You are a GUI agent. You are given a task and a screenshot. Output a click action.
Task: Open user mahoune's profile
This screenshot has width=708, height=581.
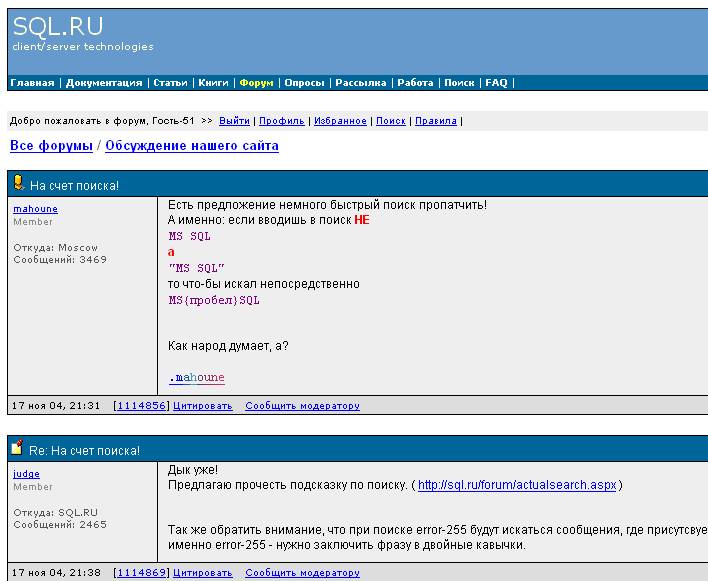(35, 209)
